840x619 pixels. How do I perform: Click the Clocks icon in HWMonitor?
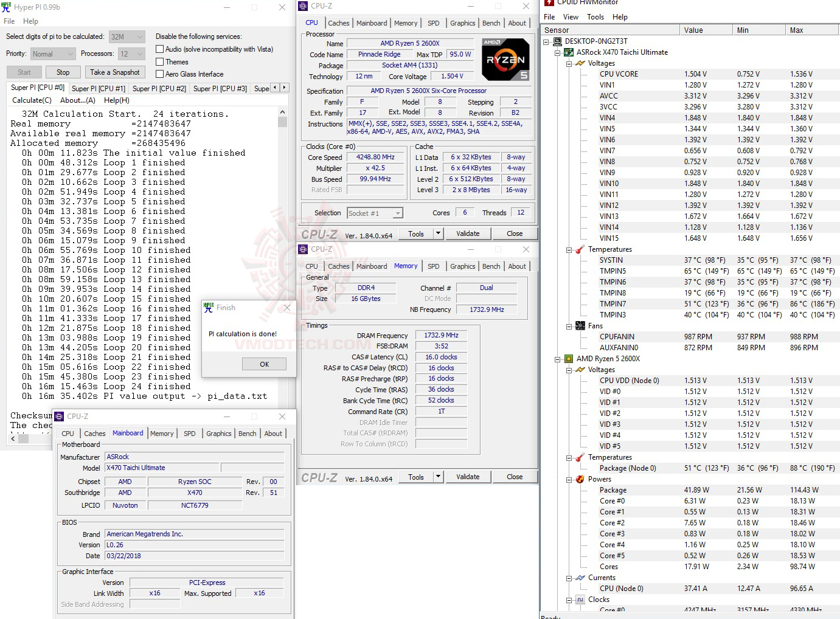click(x=580, y=600)
